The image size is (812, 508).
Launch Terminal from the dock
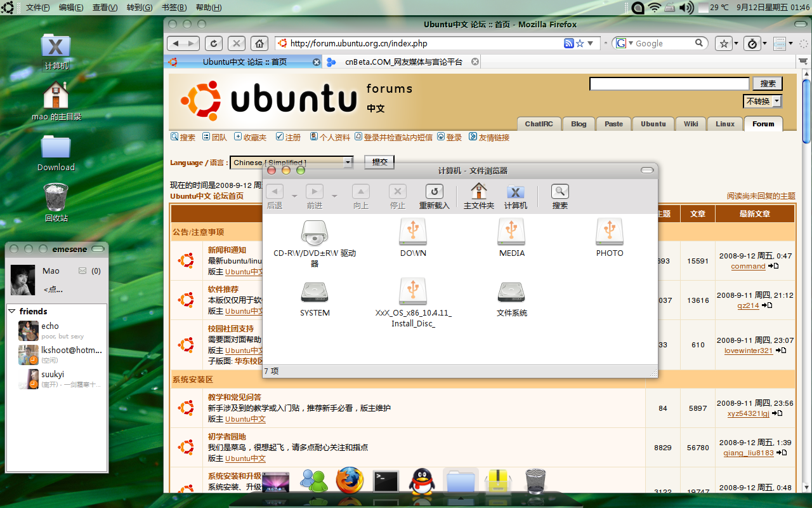pyautogui.click(x=386, y=482)
